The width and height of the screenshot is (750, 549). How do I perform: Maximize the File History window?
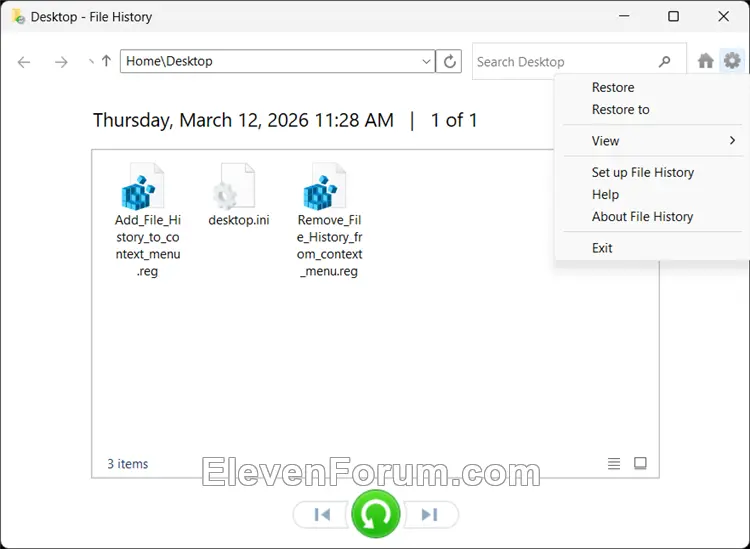[673, 16]
